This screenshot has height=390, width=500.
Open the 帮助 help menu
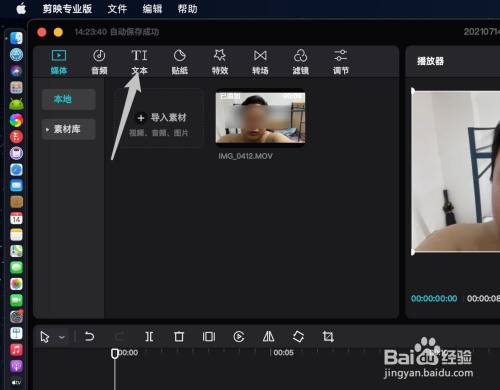(187, 9)
